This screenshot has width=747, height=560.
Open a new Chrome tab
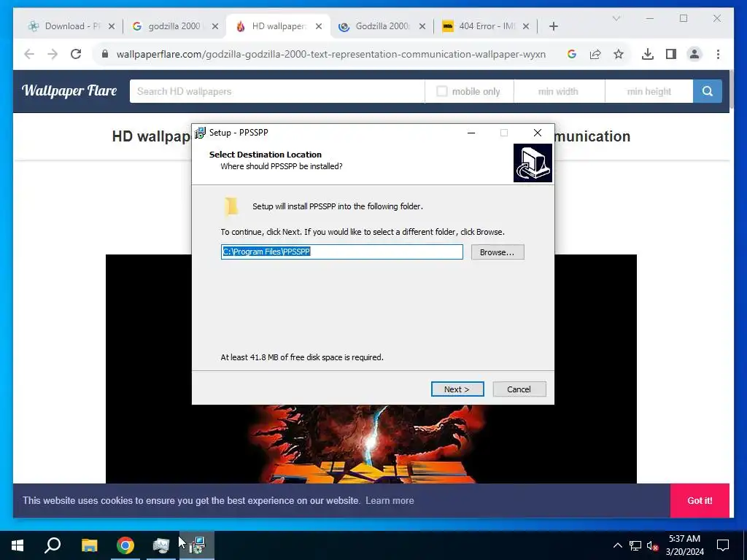tap(553, 26)
